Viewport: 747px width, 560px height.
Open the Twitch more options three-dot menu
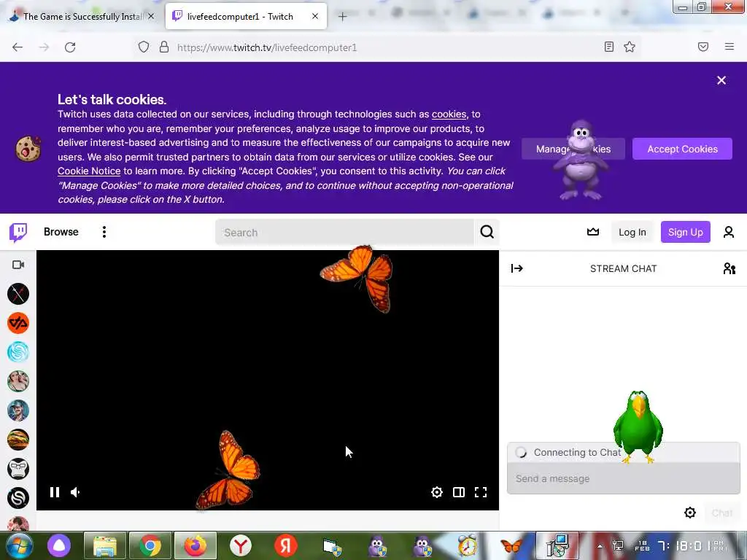pyautogui.click(x=104, y=232)
